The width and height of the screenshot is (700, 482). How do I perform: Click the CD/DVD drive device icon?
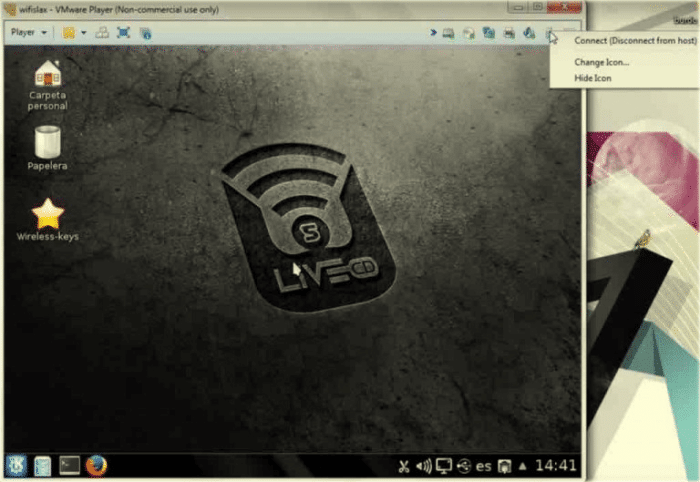(468, 33)
